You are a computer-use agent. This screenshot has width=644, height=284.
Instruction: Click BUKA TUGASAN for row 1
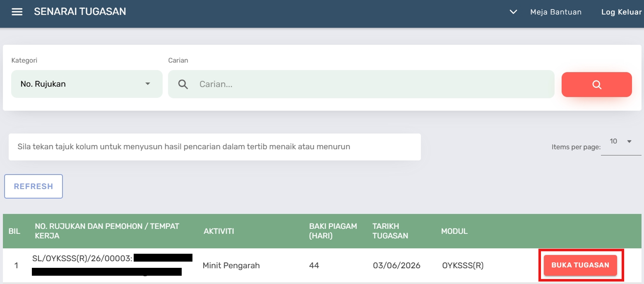coord(580,265)
